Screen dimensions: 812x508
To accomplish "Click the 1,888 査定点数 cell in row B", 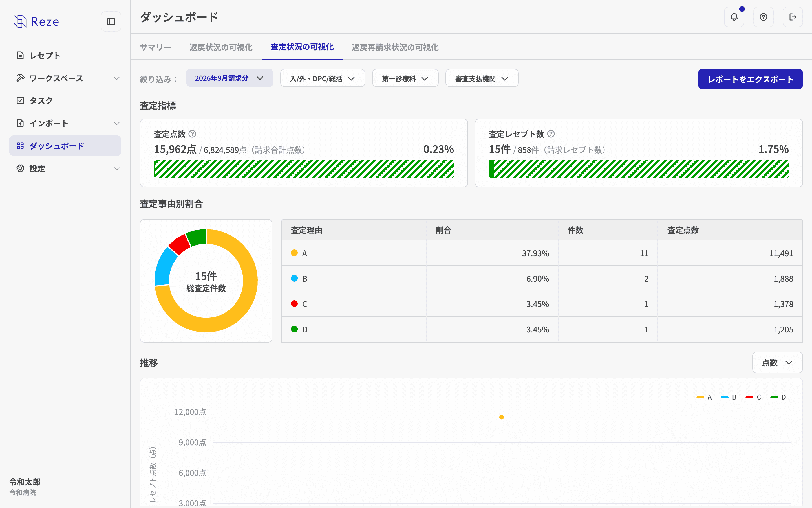I will pyautogui.click(x=730, y=279).
